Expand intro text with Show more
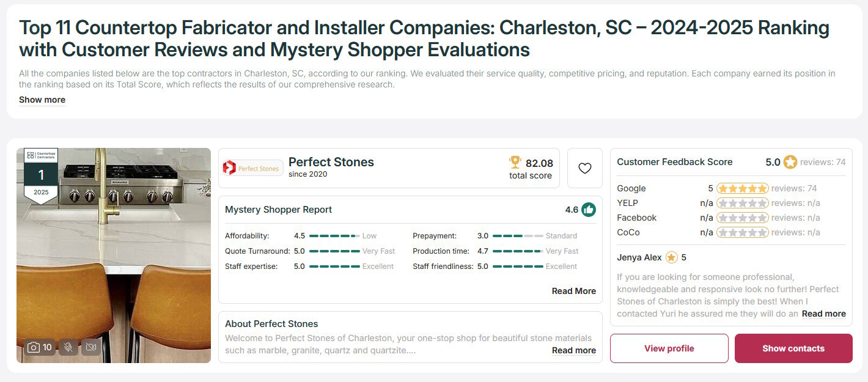This screenshot has width=868, height=382. (42, 100)
